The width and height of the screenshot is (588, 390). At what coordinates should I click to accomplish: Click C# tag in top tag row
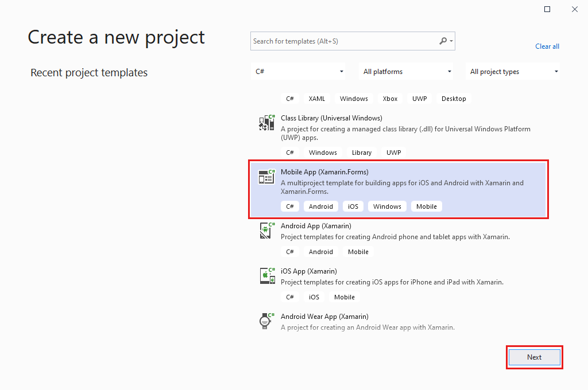coord(290,99)
